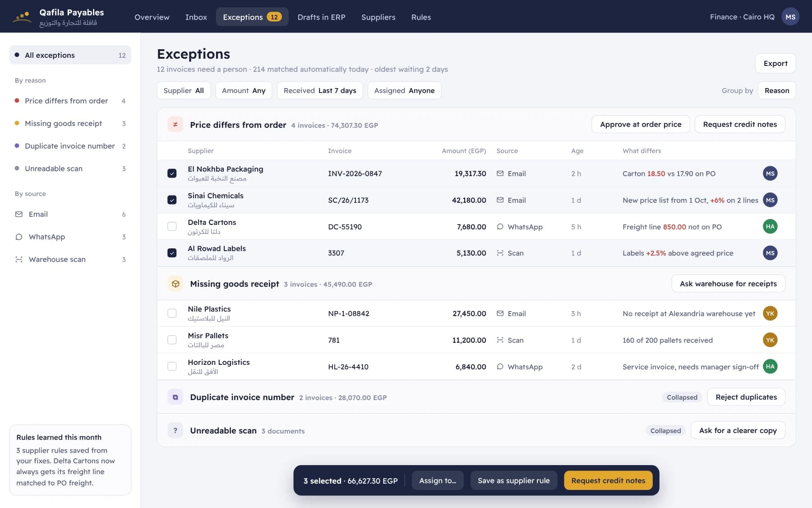The width and height of the screenshot is (812, 508).
Task: Click the Export button
Action: (x=775, y=63)
